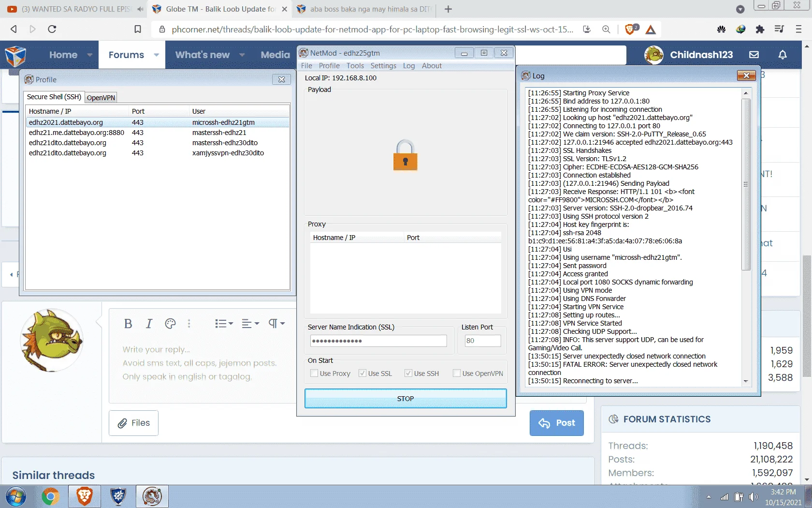Enable the Use OpenVPN checkbox
This screenshot has height=508, width=812.
(457, 373)
